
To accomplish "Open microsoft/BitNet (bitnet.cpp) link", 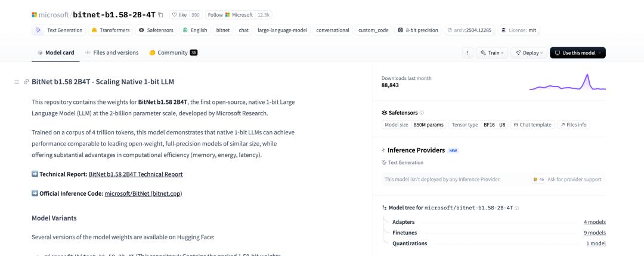I will [143, 193].
